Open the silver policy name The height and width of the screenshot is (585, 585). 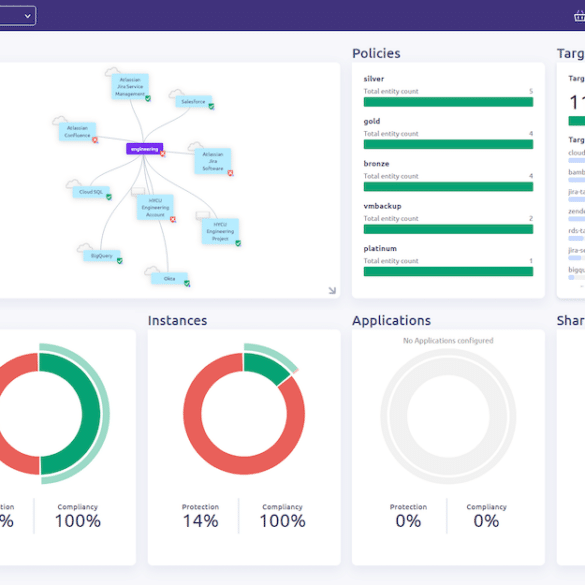point(374,79)
